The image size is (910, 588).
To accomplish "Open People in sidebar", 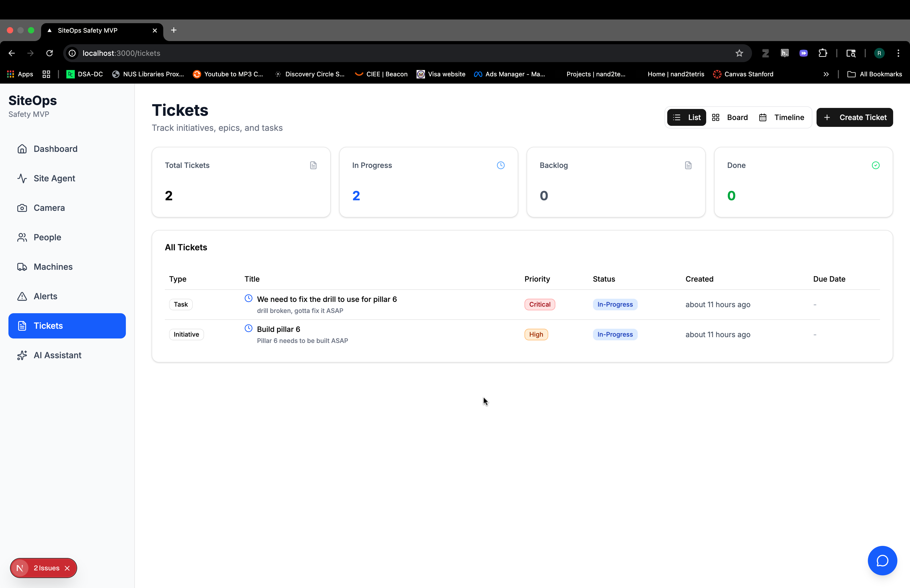I will click(x=47, y=237).
